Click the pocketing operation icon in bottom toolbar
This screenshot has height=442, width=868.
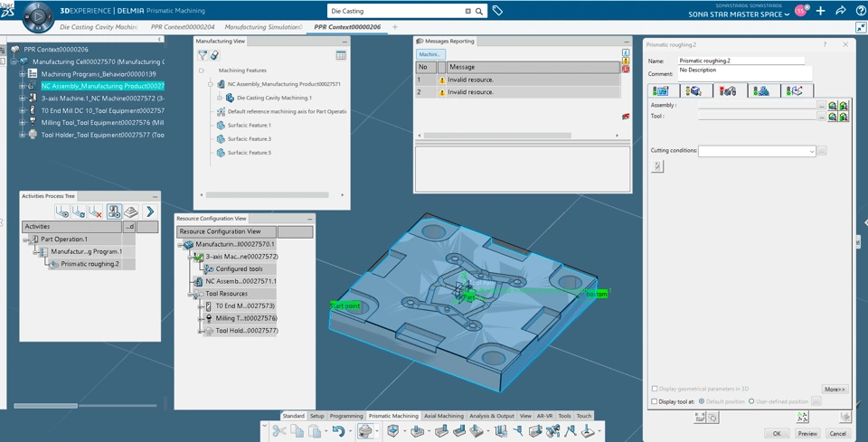(417, 430)
